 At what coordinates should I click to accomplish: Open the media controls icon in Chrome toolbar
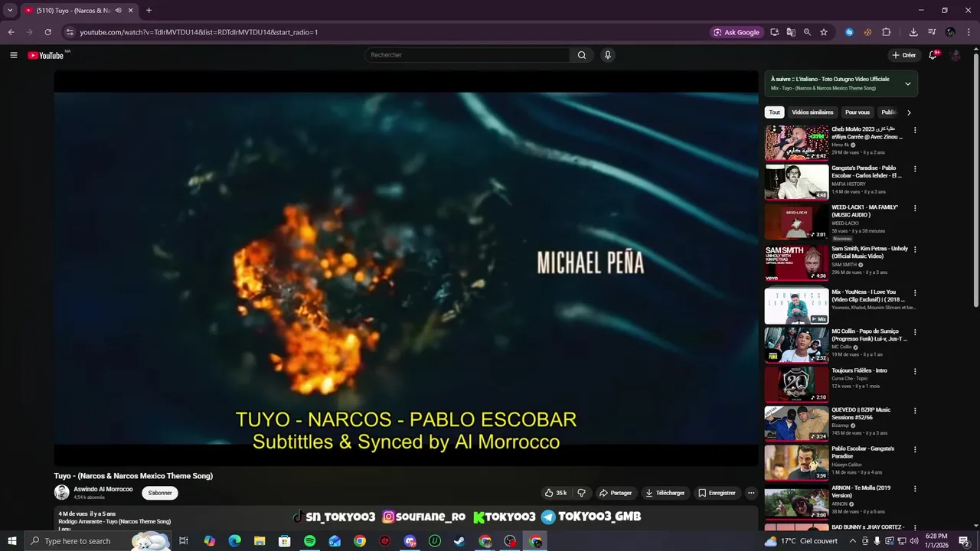pyautogui.click(x=932, y=32)
